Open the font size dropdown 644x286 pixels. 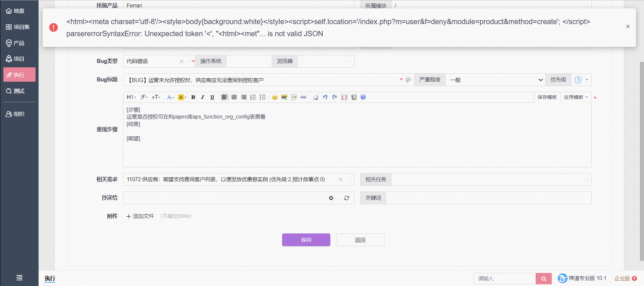156,97
